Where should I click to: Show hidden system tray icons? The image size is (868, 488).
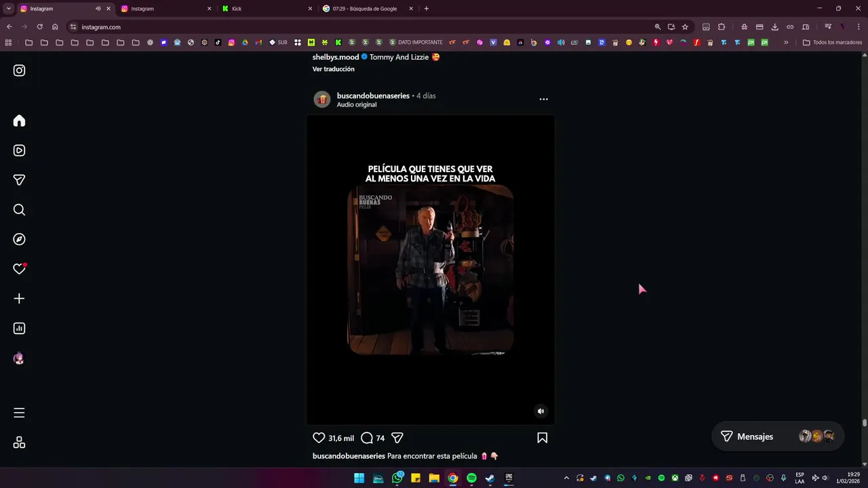(x=566, y=478)
